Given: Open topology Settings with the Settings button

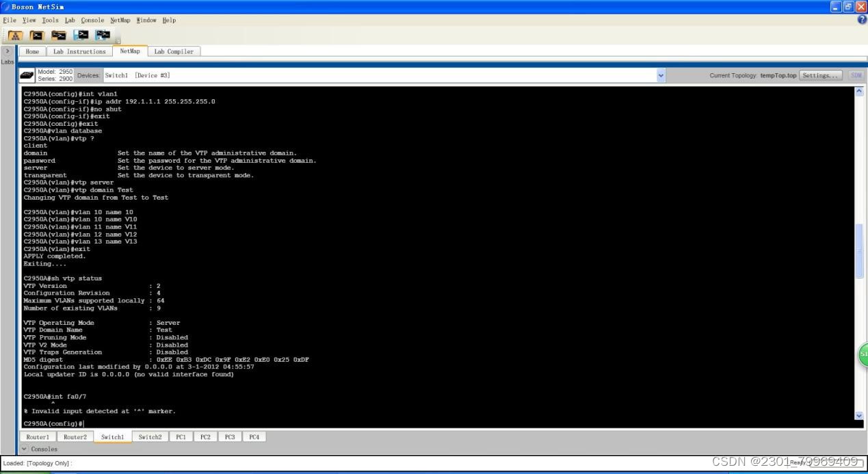Looking at the screenshot, I should 819,75.
